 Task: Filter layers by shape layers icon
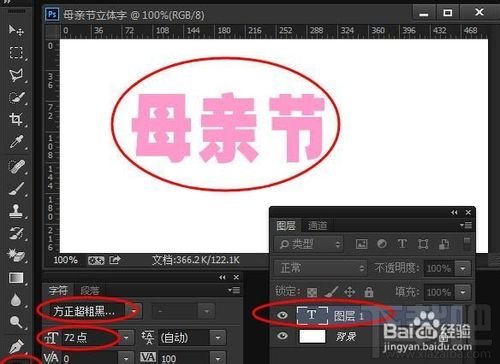[423, 244]
